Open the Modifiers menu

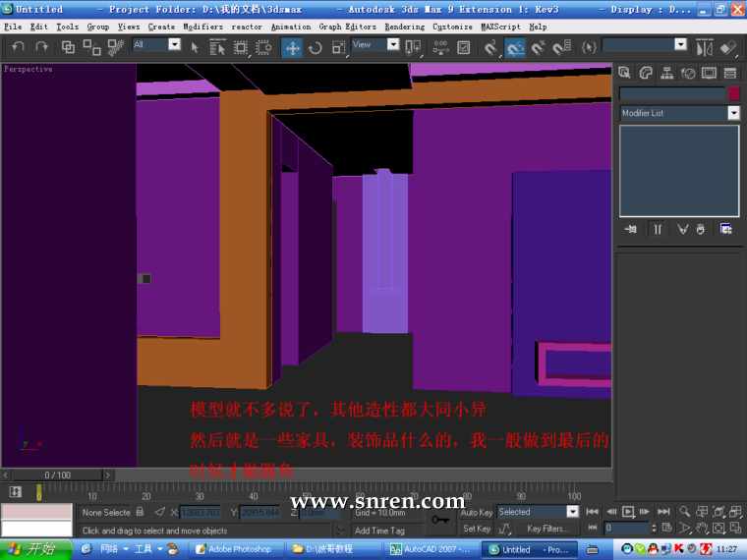point(202,27)
